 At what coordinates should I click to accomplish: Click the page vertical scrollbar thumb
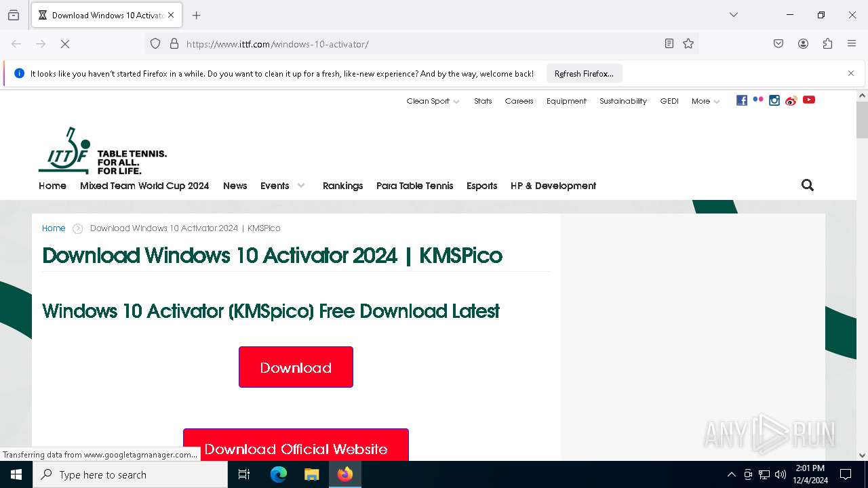tap(862, 120)
